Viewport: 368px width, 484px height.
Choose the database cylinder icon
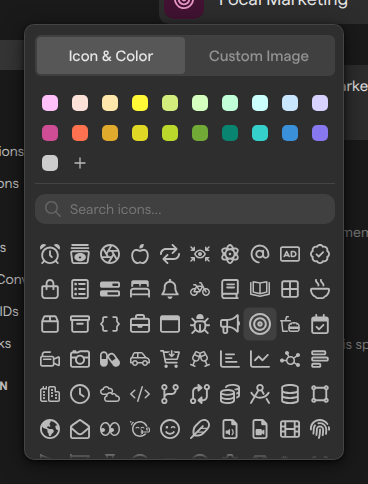coord(290,394)
